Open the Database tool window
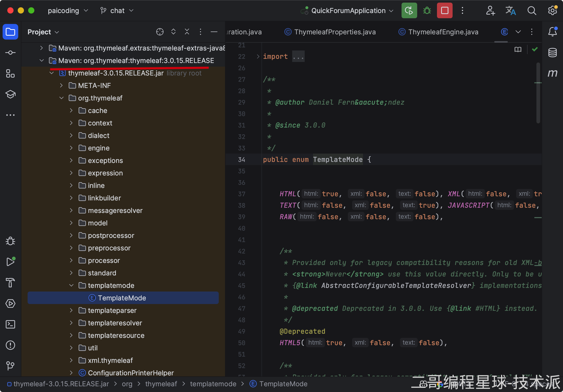563x392 pixels. [x=552, y=53]
